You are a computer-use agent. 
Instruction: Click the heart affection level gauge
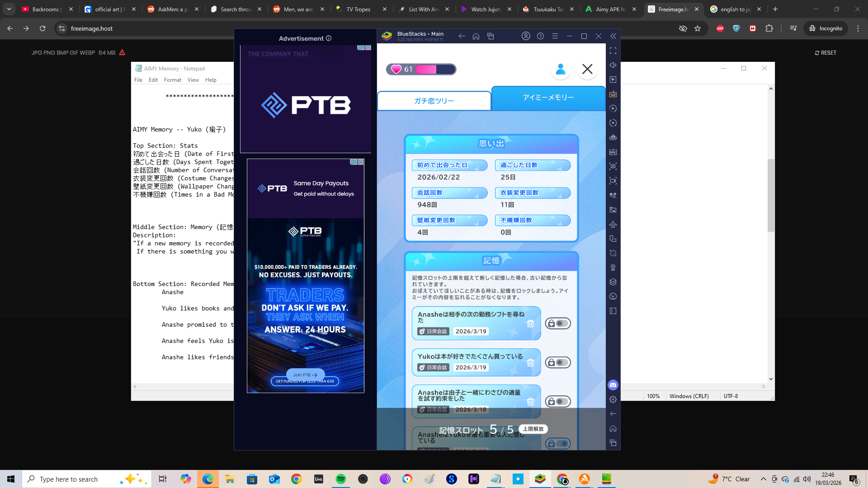(421, 69)
